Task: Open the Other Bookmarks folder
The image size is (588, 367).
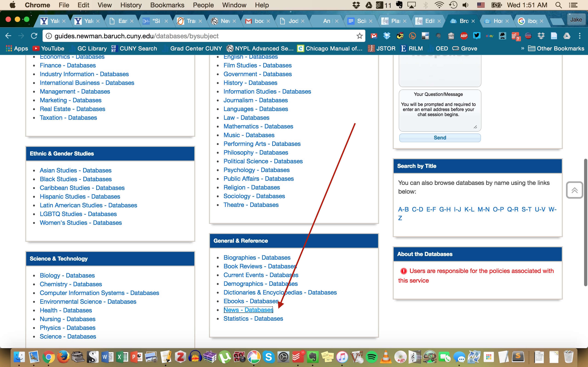Action: [x=556, y=48]
